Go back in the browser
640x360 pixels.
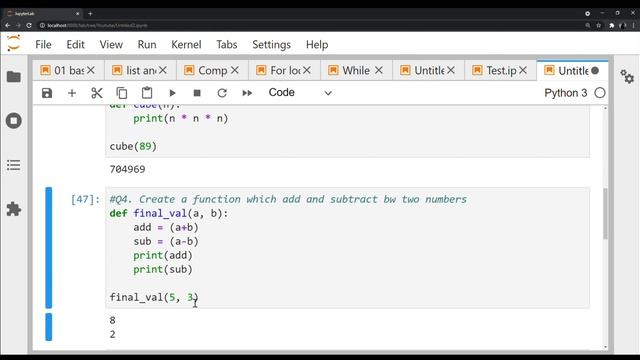(8, 25)
